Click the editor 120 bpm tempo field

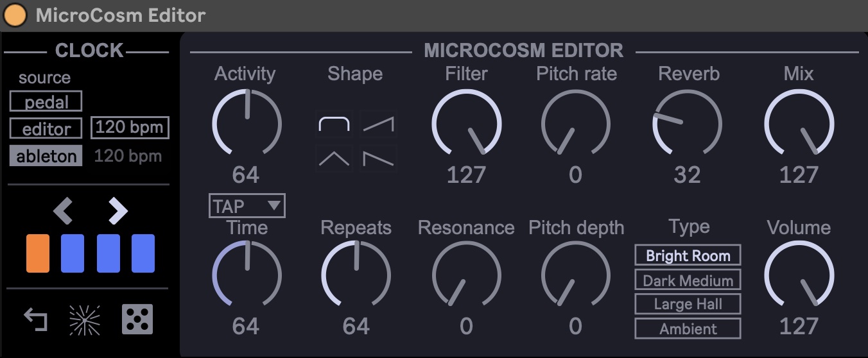[x=130, y=128]
